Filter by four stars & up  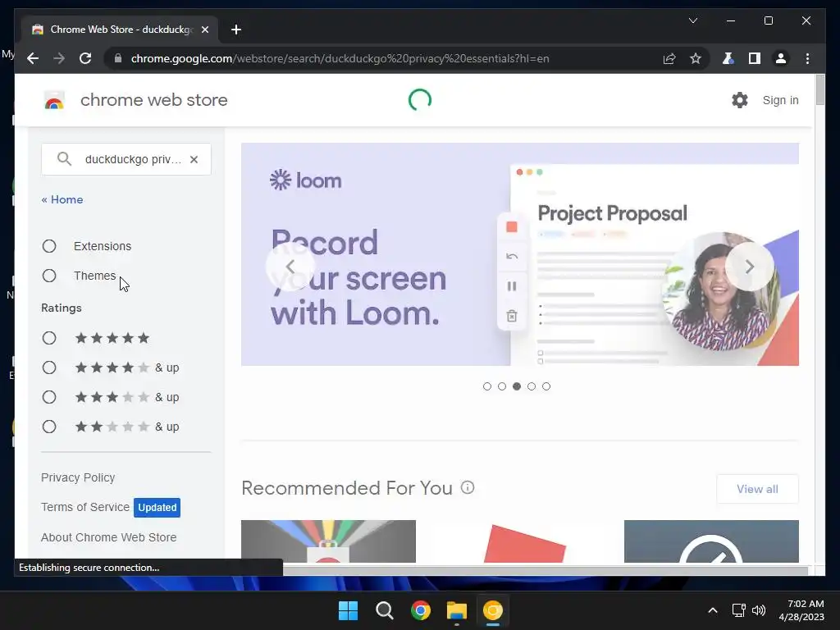tap(49, 367)
